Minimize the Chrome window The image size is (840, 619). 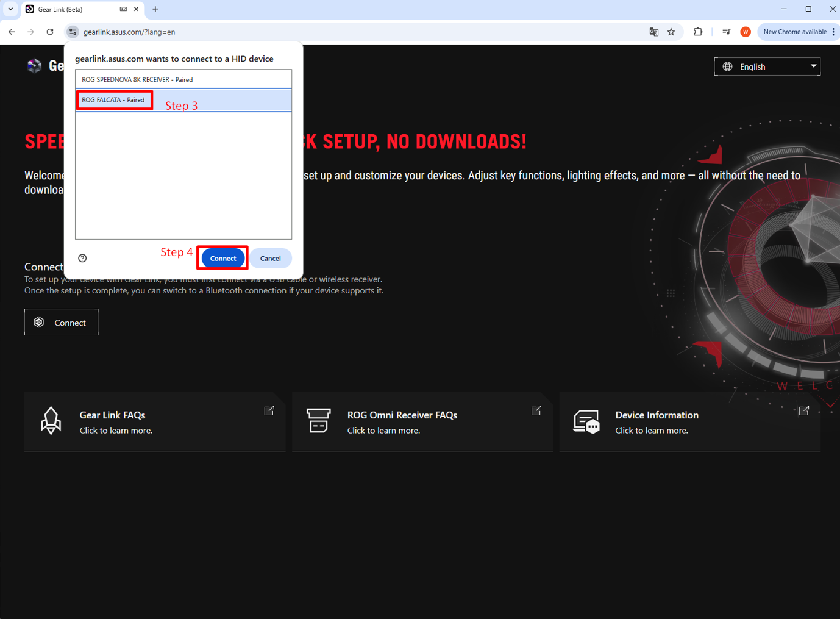(x=784, y=9)
